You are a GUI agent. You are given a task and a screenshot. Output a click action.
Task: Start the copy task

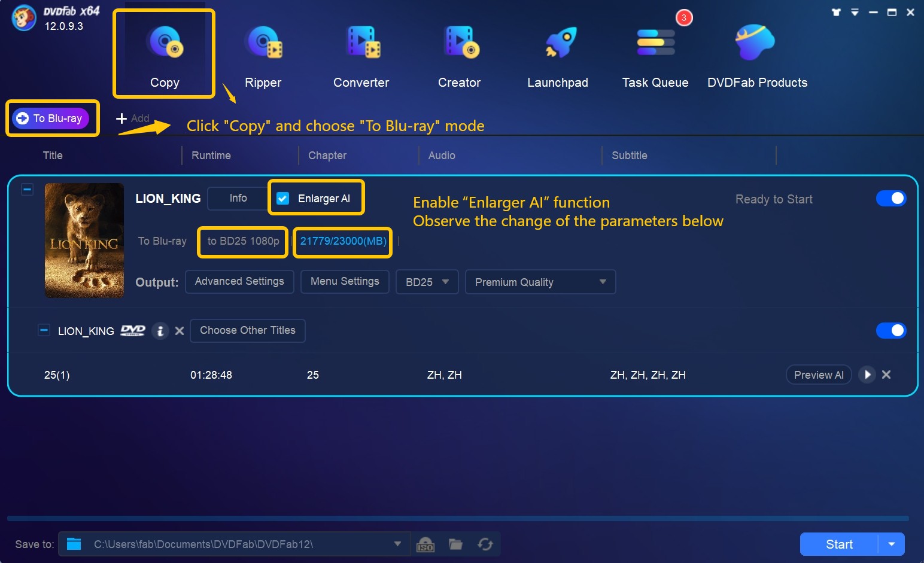tap(839, 544)
